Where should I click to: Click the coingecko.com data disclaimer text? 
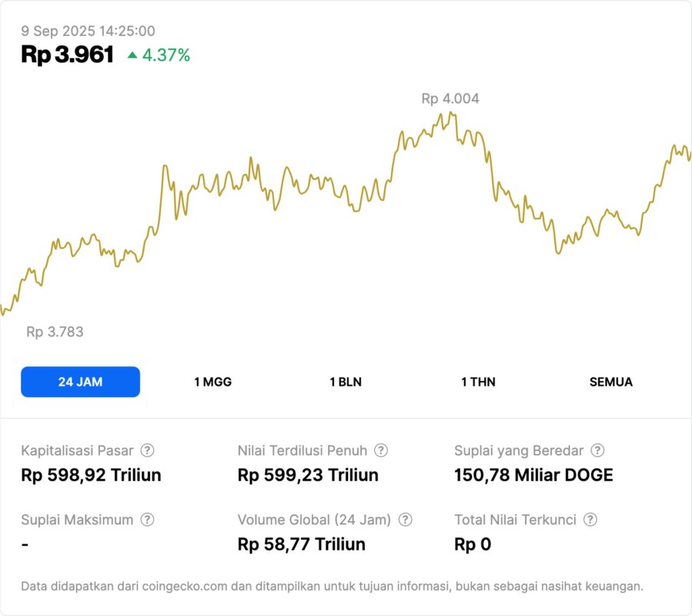332,586
